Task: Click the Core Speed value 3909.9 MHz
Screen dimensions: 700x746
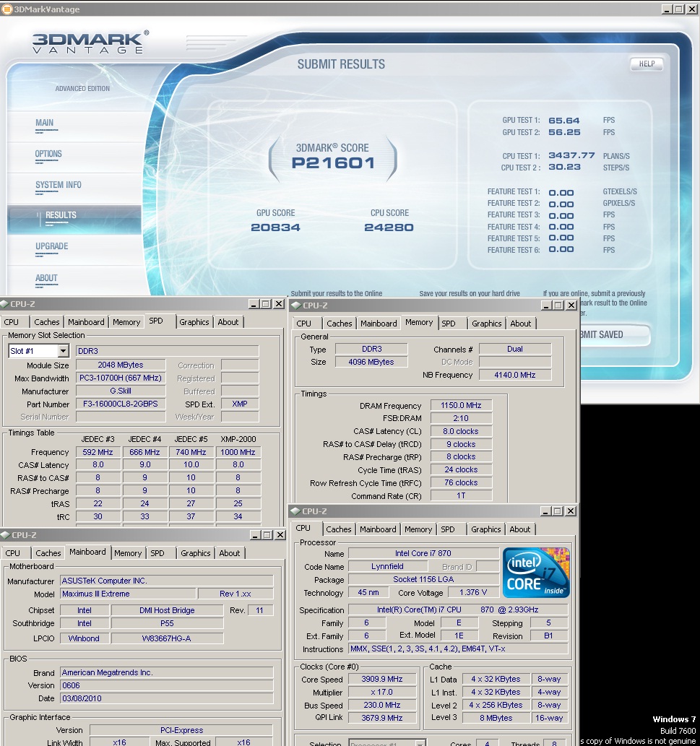Action: click(381, 680)
